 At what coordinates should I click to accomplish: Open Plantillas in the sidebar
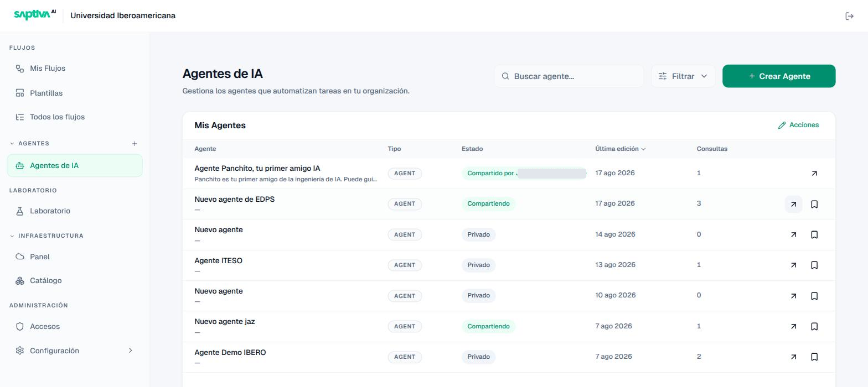tap(74, 93)
